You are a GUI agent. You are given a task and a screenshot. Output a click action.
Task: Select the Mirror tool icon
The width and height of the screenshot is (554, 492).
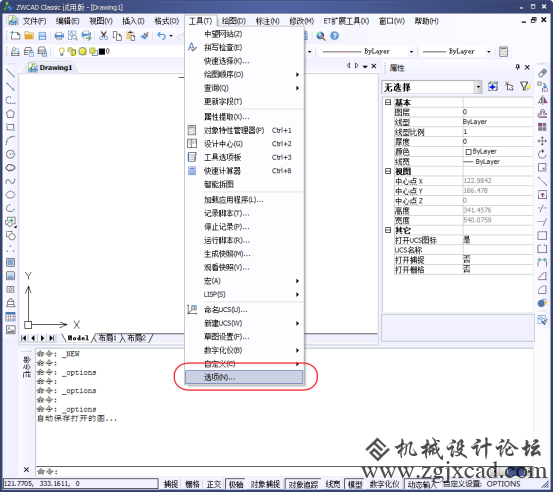542,100
